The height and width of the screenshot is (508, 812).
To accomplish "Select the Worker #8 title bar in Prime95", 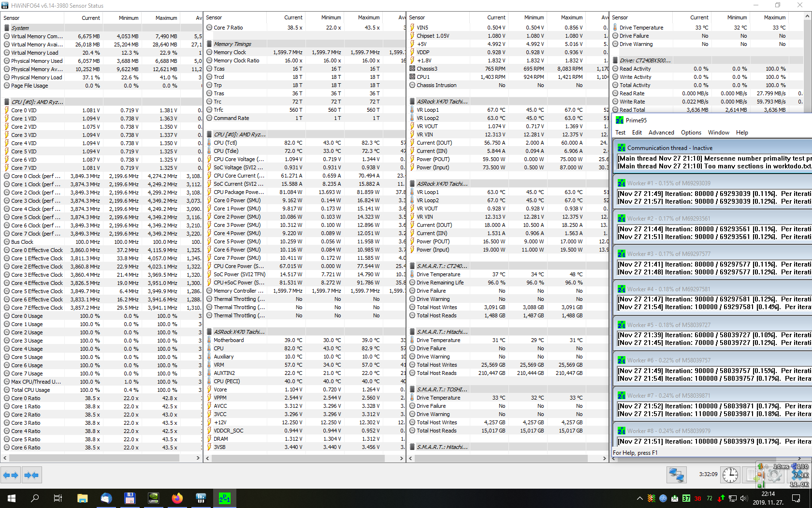I will tap(713, 431).
